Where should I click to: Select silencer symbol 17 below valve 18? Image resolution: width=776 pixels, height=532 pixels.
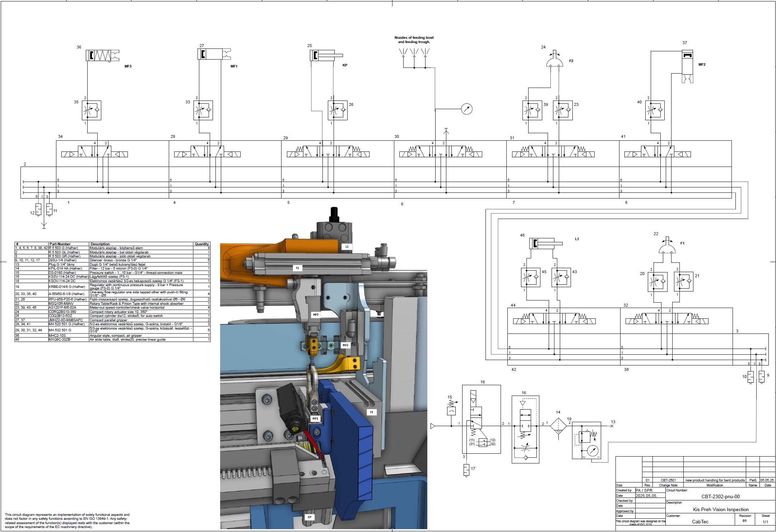tap(466, 470)
